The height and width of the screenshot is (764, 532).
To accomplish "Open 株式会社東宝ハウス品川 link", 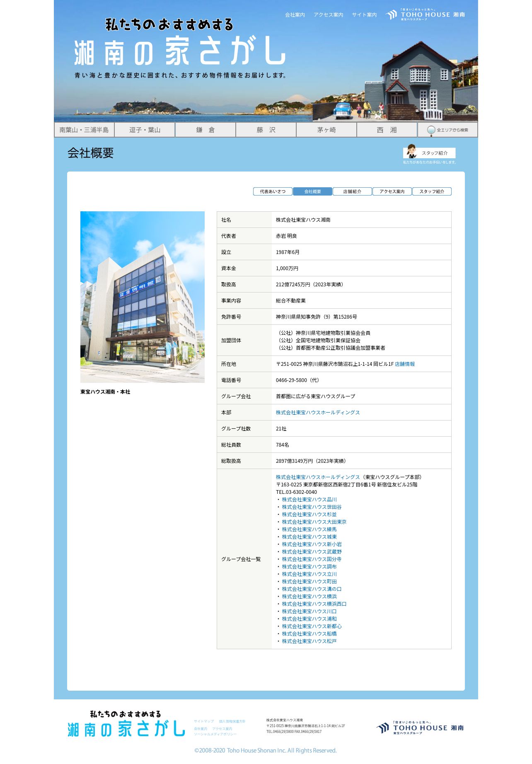I will tap(309, 500).
